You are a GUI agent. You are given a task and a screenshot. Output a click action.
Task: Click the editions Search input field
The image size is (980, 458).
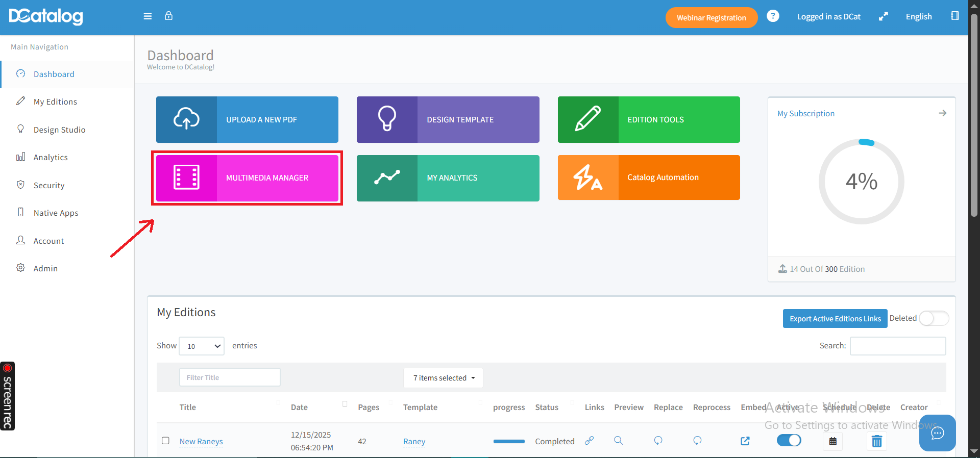897,346
